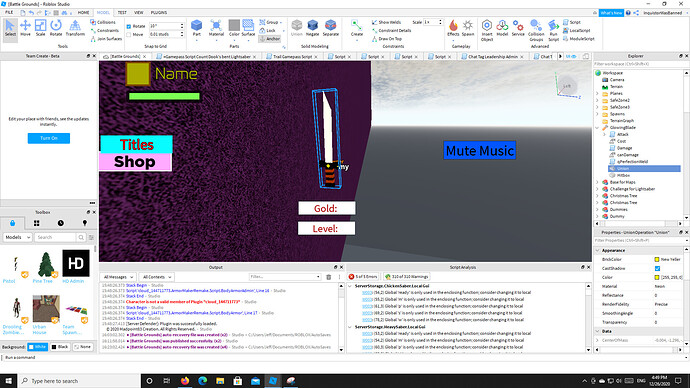Image resolution: width=690 pixels, height=388 pixels.
Task: Expand the Planes folder in Explorer
Action: tap(597, 93)
